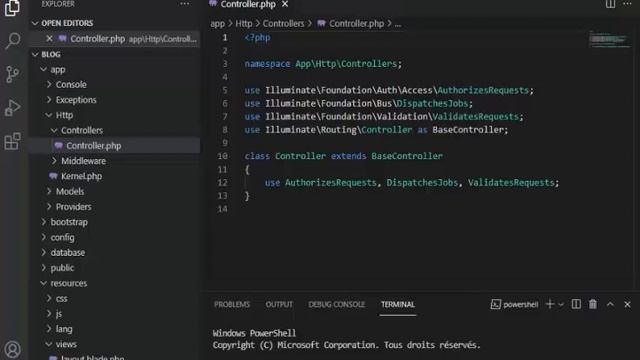Click the editor minimap preview
This screenshot has height=360, width=640.
609,40
